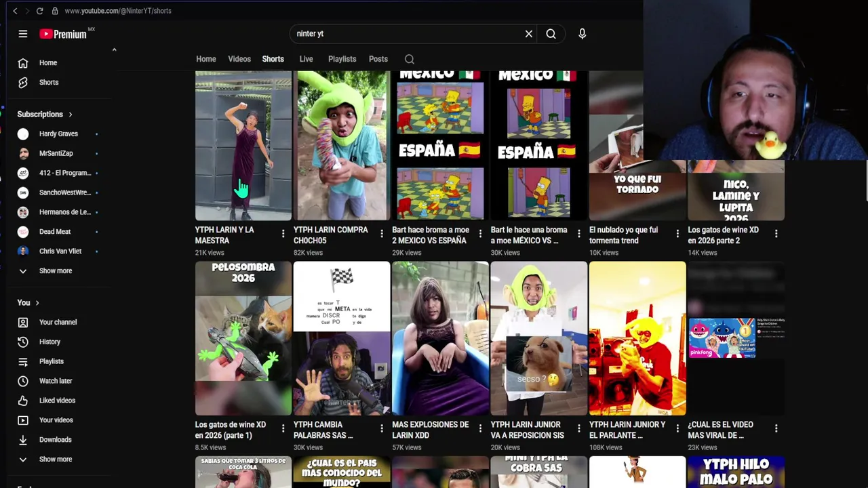Switch to channel Home tab

tap(206, 59)
